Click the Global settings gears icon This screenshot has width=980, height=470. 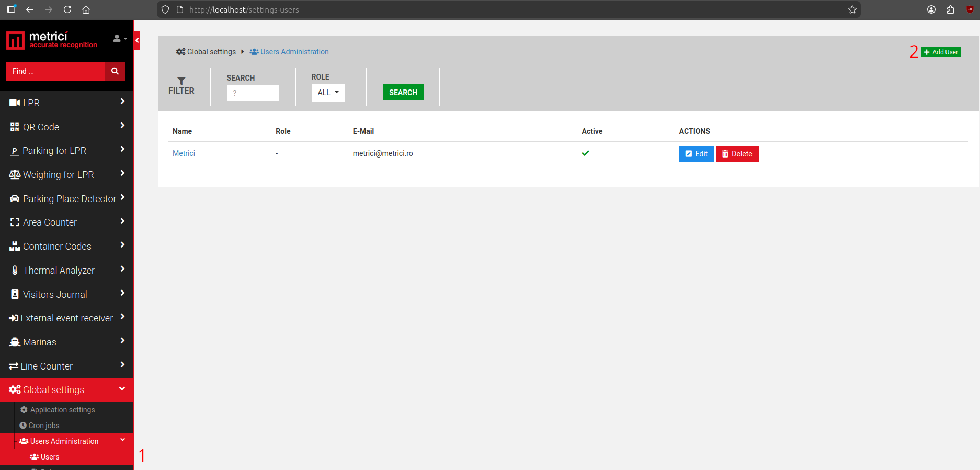(15, 390)
